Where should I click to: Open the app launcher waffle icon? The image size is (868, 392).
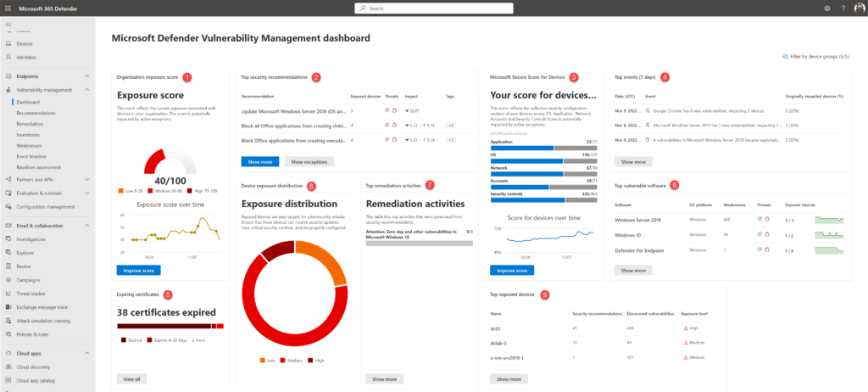coord(8,8)
